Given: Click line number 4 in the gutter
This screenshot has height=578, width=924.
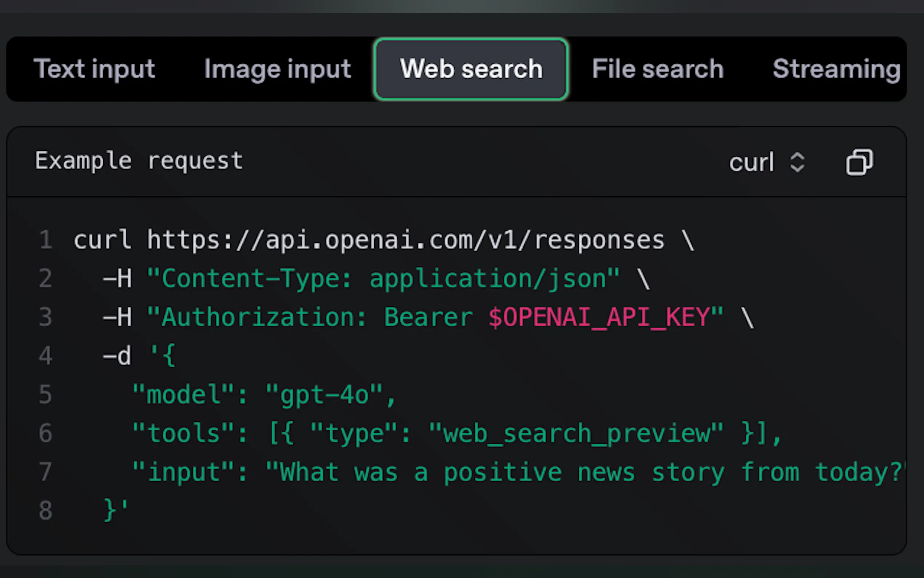Looking at the screenshot, I should click(x=45, y=356).
